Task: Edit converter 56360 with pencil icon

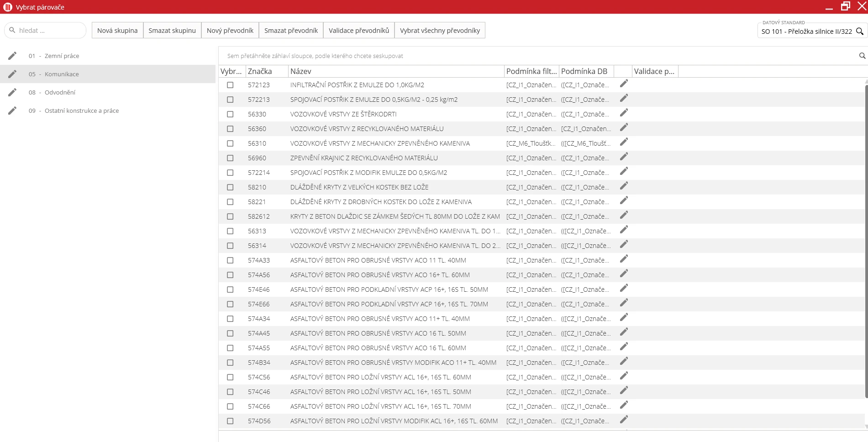Action: pos(624,127)
